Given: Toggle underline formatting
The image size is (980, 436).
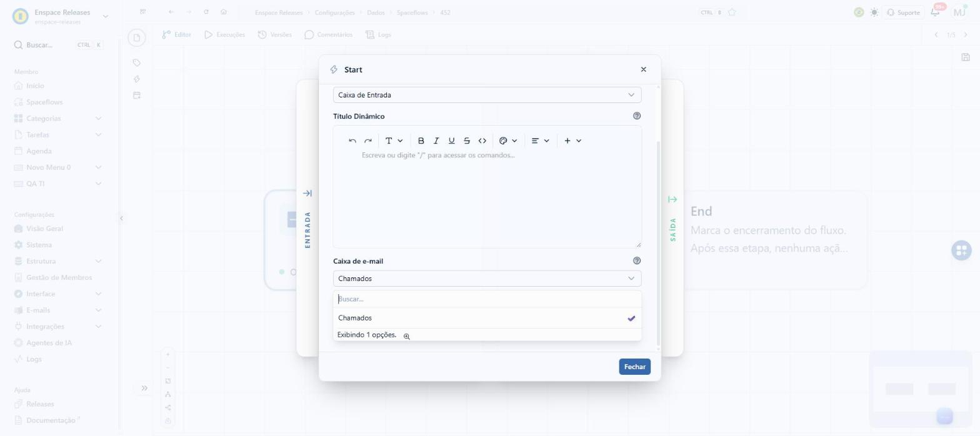Looking at the screenshot, I should (451, 141).
